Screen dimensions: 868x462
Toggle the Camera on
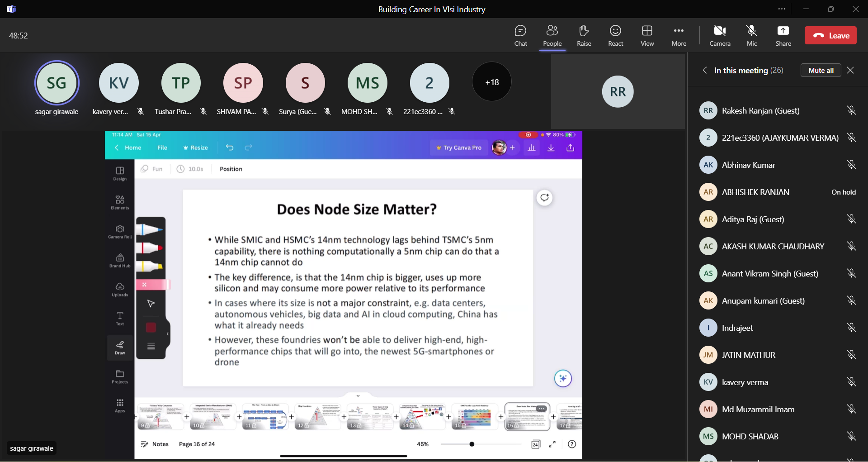tap(720, 36)
